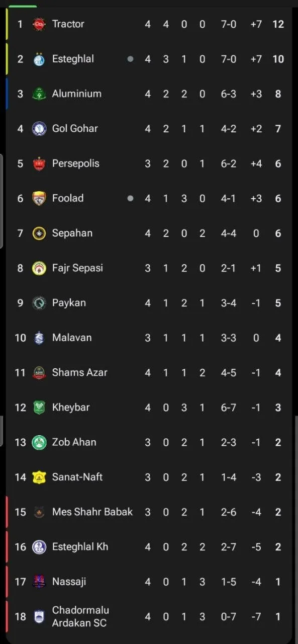Viewport: 298px width, 644px height.
Task: Tap the Sepahan yellow logo
Action: [x=39, y=233]
